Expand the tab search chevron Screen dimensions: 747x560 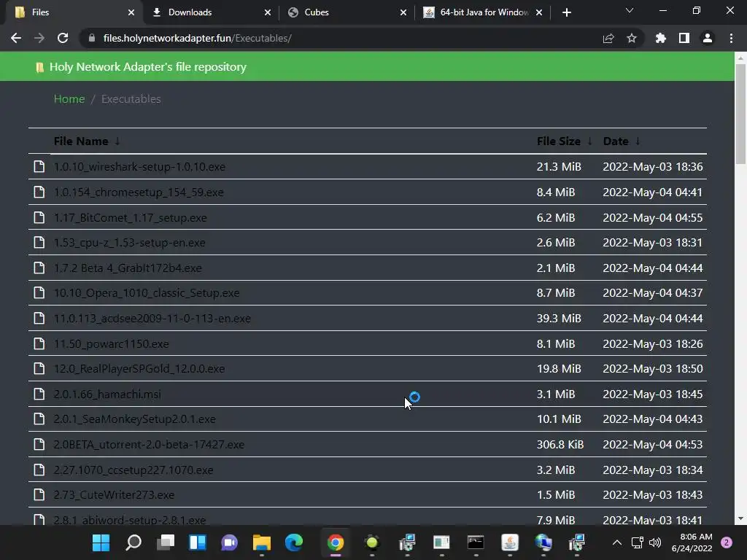630,10
